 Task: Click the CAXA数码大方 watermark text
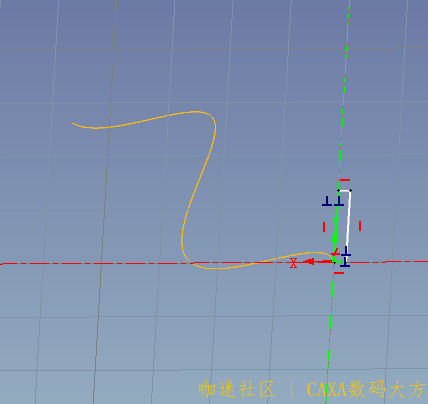click(x=365, y=389)
